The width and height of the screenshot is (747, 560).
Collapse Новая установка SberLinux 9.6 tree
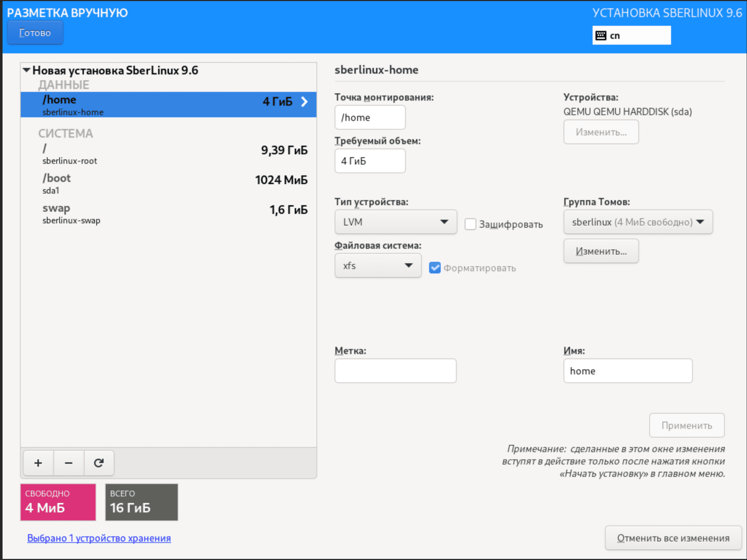(x=27, y=70)
